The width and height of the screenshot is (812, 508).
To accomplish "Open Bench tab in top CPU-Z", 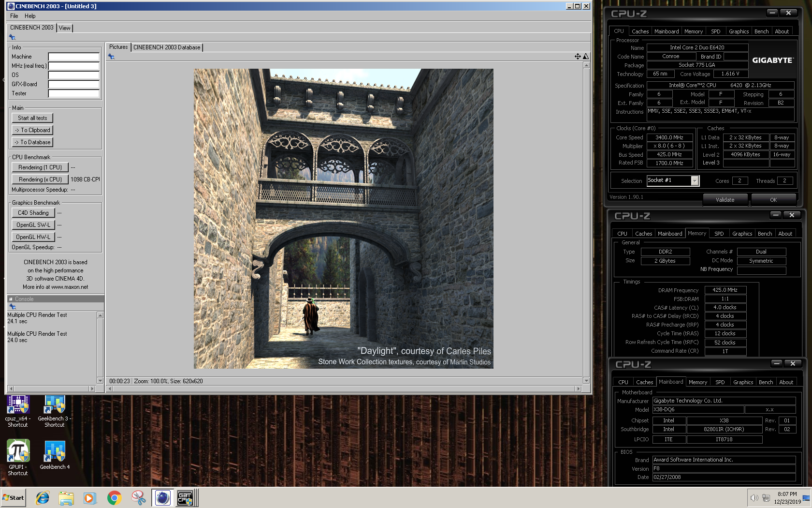I will click(761, 31).
